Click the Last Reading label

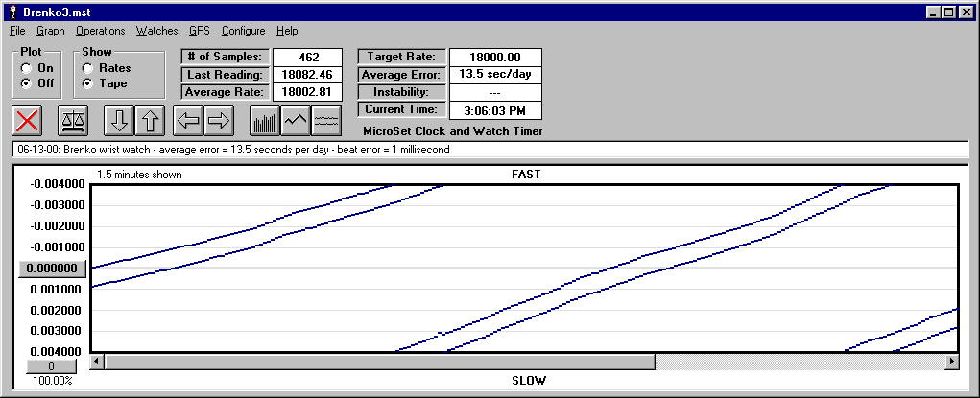(226, 75)
